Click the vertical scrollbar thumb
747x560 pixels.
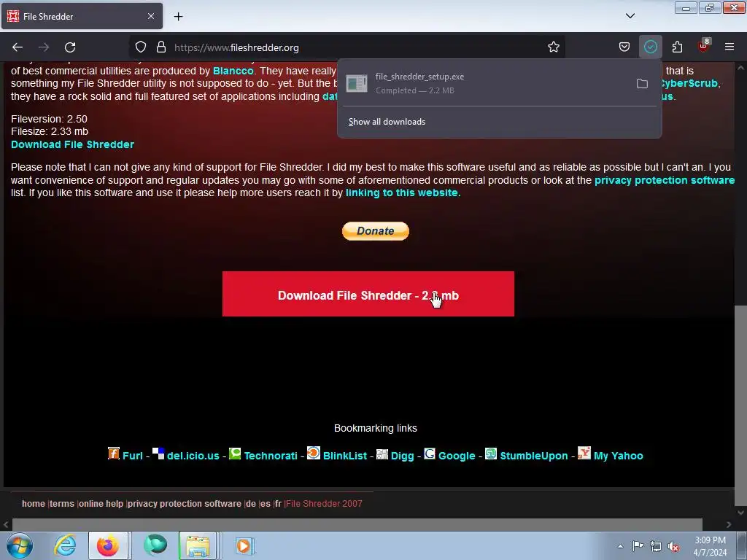(x=740, y=405)
